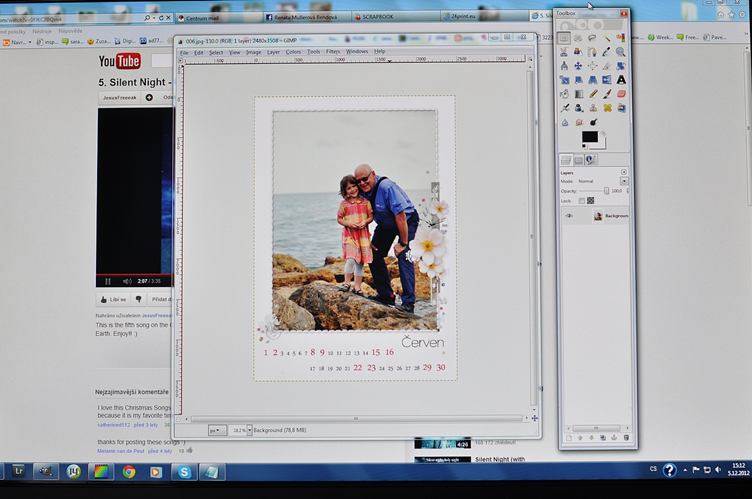Click the canvas navigation cross icon

(534, 418)
